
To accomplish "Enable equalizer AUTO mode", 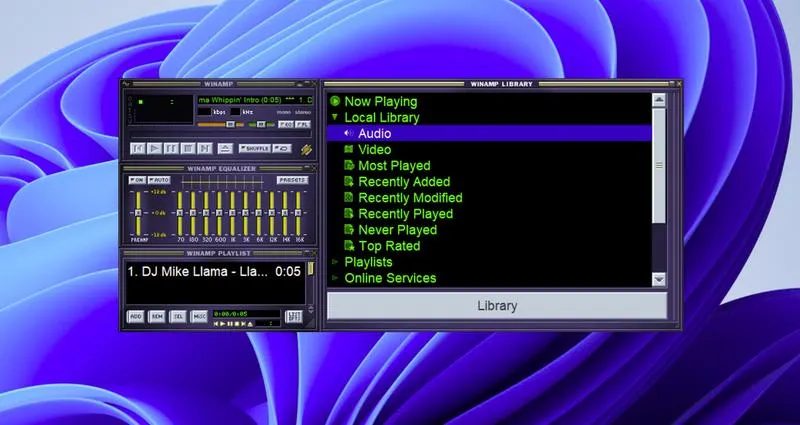I will [159, 180].
